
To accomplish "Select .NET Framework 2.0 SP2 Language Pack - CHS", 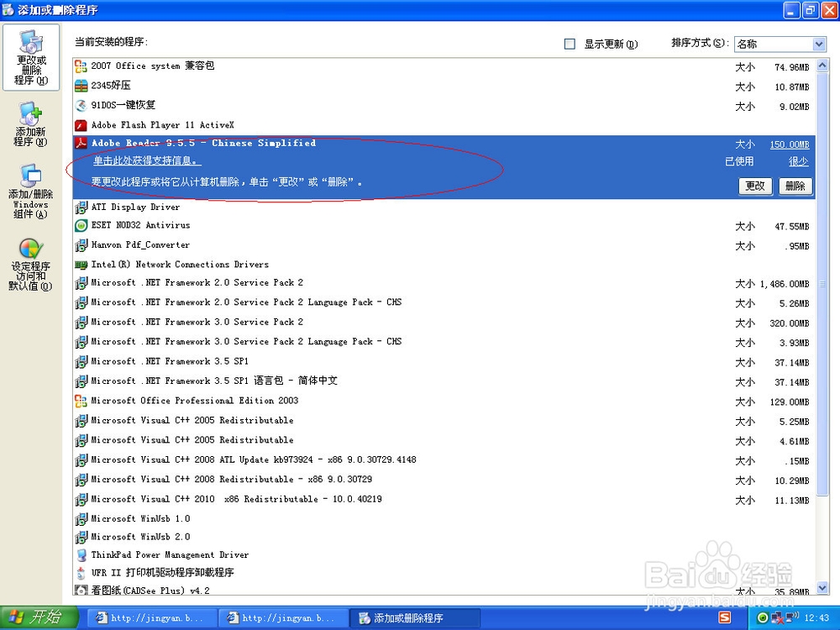I will tap(444, 302).
